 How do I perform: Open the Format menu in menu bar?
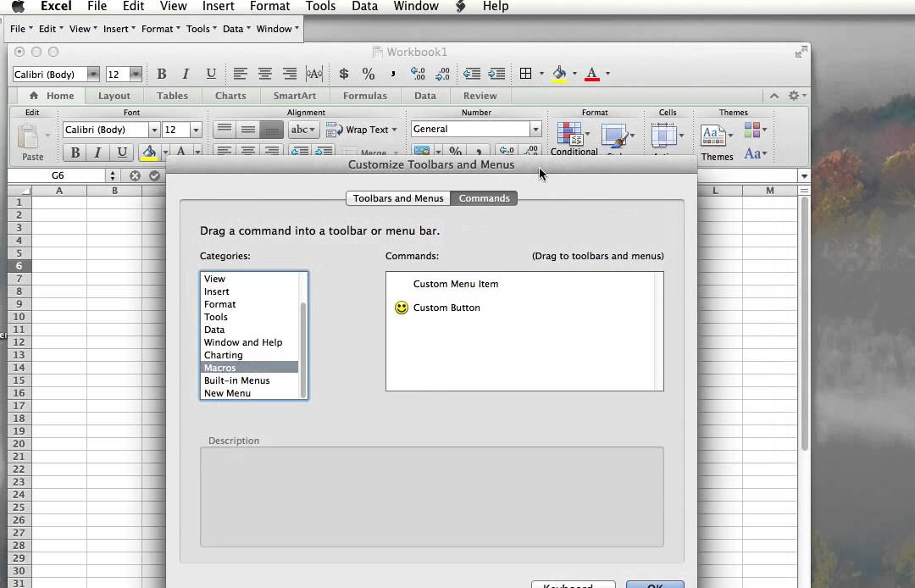click(269, 7)
